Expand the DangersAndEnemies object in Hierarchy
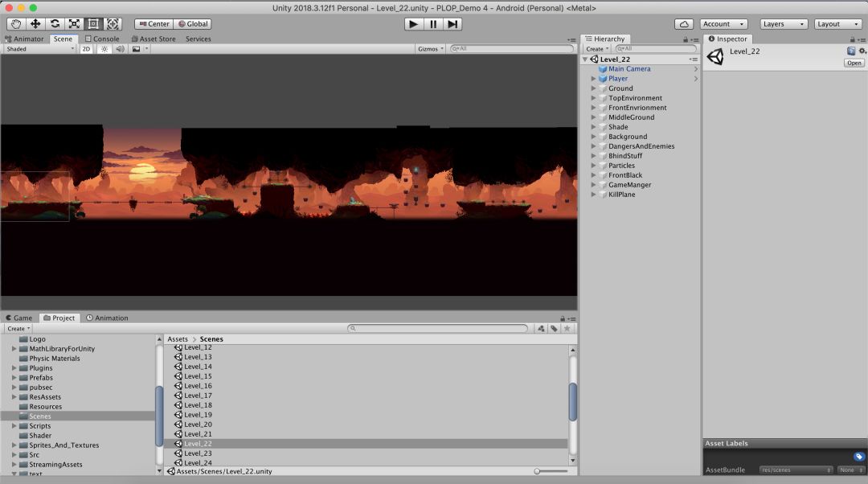Viewport: 868px width, 484px height. pyautogui.click(x=594, y=146)
